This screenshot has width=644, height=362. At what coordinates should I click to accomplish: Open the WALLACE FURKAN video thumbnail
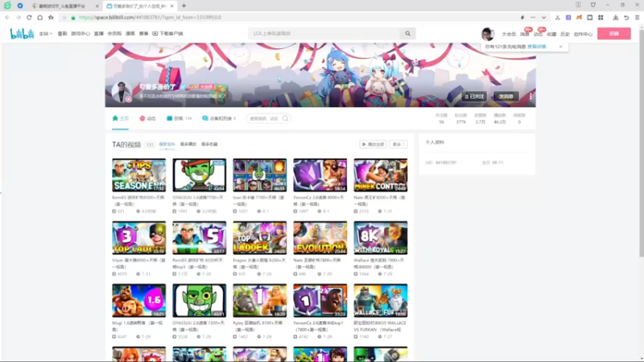pyautogui.click(x=380, y=300)
